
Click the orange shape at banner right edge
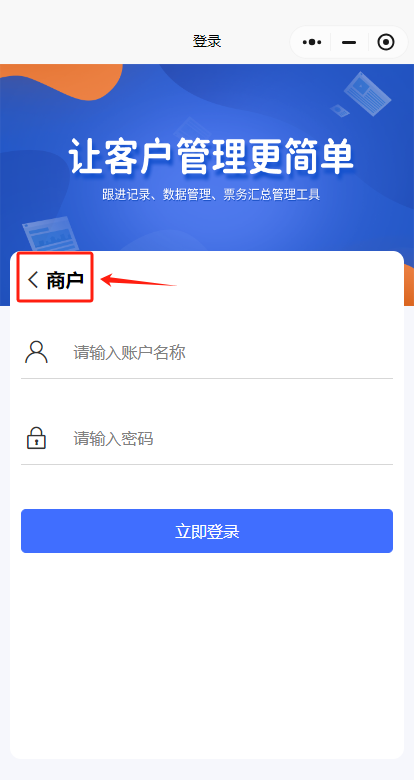(408, 285)
